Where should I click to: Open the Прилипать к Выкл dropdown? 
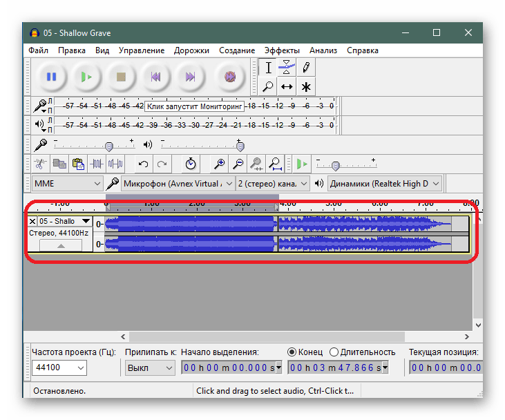point(150,367)
